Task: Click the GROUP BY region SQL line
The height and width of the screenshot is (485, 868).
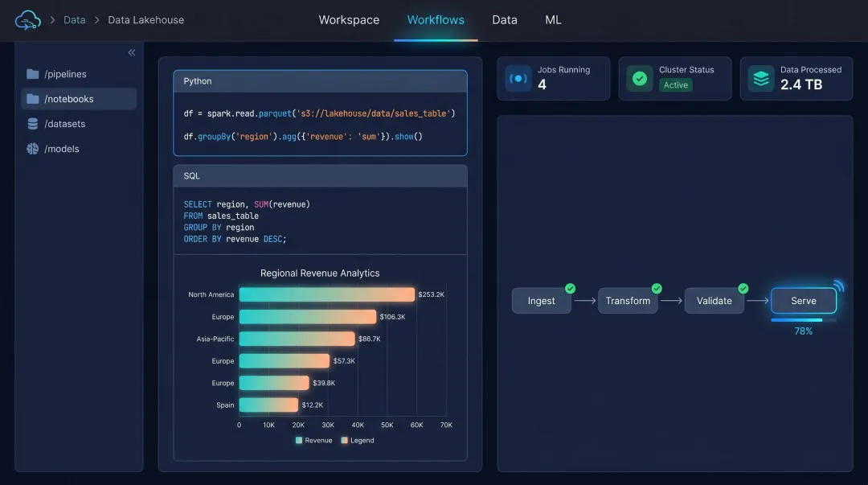Action: 219,228
